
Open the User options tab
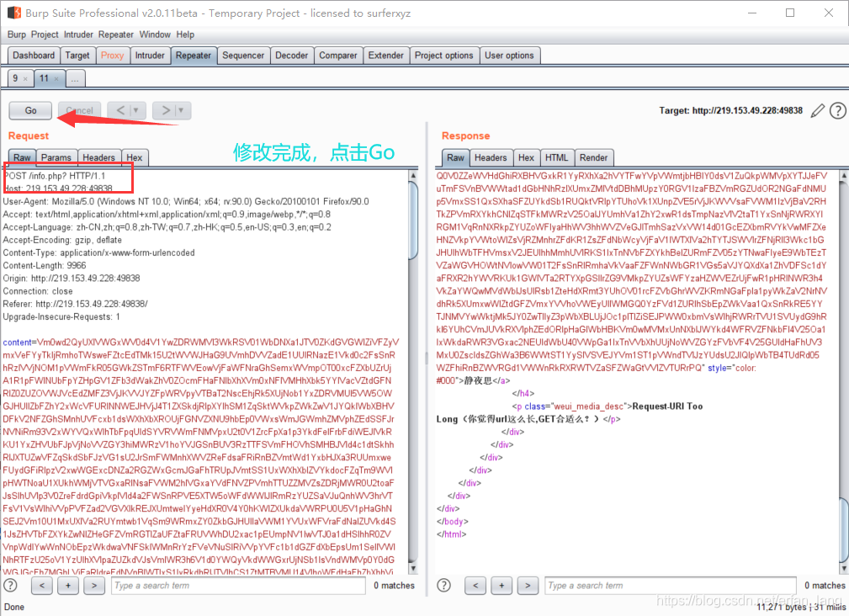pos(509,56)
